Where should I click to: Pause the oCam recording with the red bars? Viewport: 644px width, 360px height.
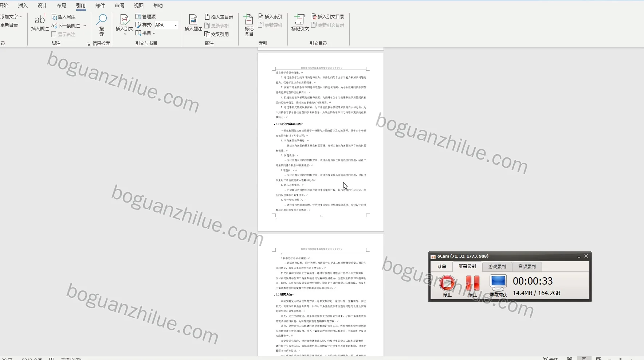coord(472,283)
